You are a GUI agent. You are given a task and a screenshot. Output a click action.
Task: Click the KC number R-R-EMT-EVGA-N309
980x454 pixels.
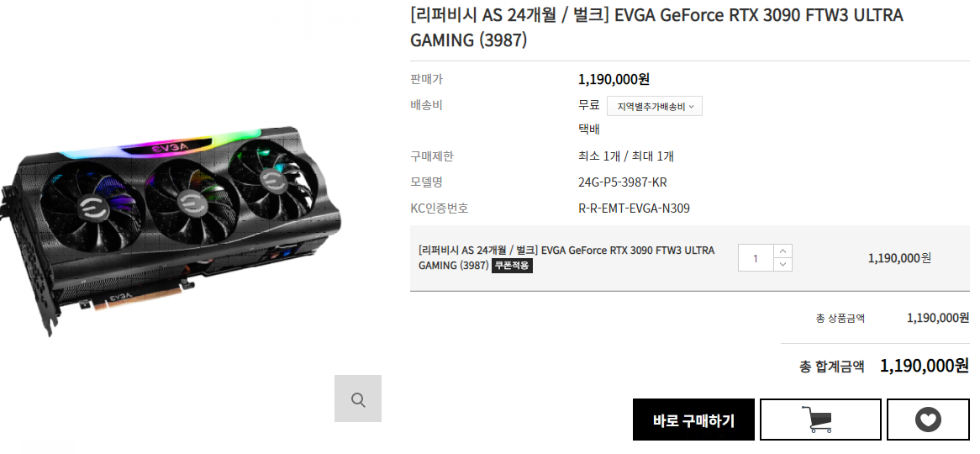point(634,209)
